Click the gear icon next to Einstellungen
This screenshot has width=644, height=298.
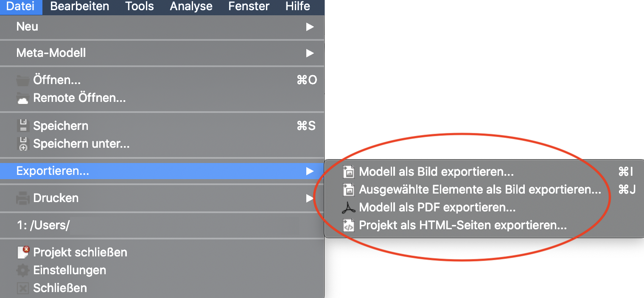tap(22, 270)
